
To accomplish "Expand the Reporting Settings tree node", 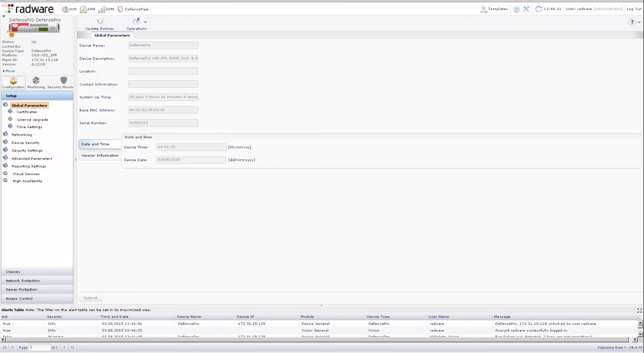I will (5, 166).
